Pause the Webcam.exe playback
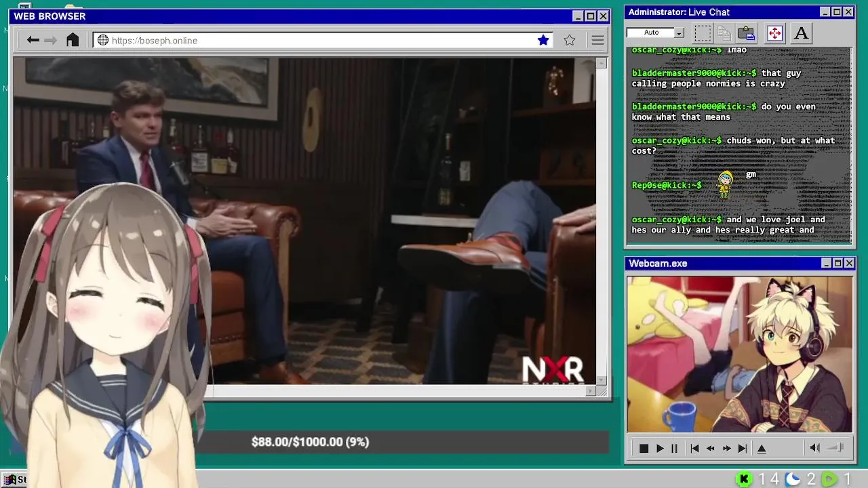 click(674, 448)
